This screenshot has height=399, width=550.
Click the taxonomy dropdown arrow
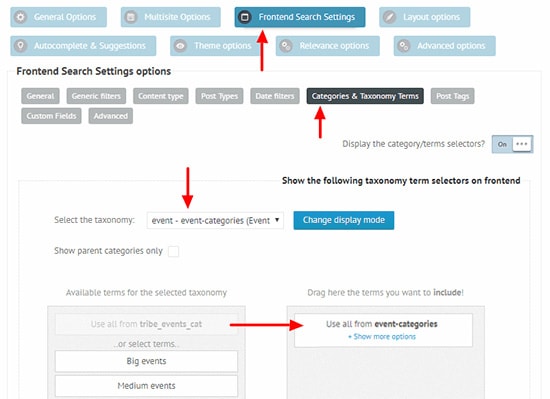[277, 220]
